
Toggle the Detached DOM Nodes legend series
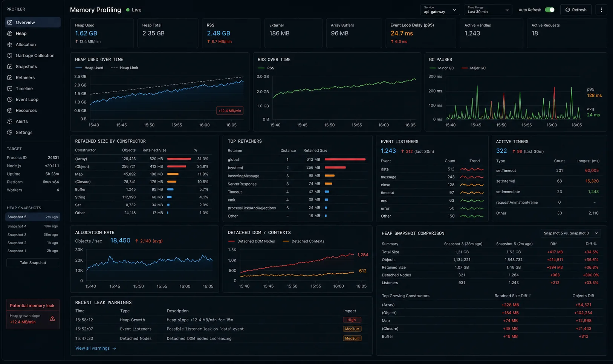point(251,241)
